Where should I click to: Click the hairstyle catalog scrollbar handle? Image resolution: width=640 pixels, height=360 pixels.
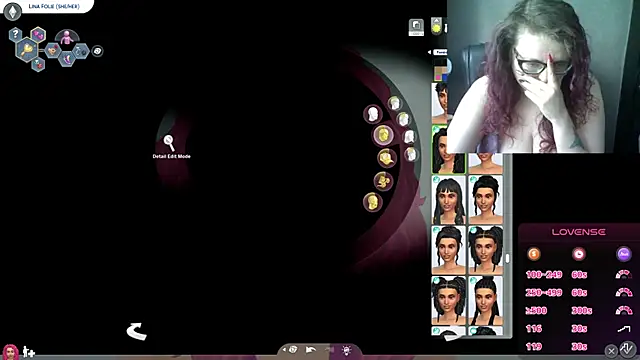[x=507, y=259]
